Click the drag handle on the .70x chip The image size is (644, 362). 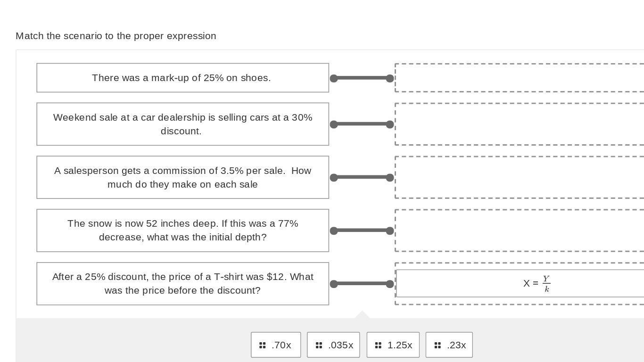[263, 346]
